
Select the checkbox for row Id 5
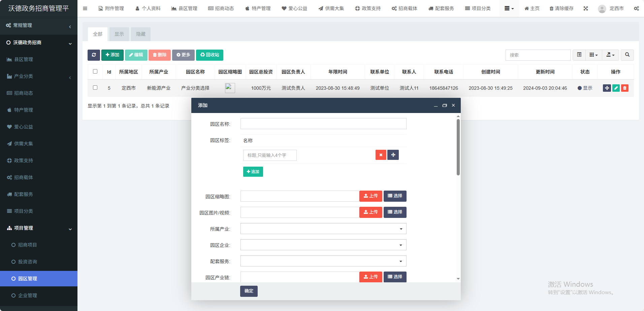tap(95, 88)
